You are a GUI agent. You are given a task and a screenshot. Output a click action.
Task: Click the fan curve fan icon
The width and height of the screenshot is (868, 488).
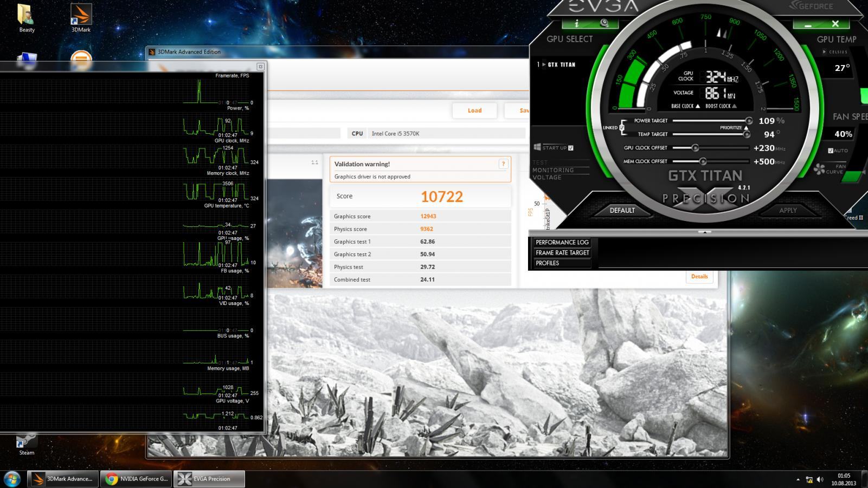819,170
